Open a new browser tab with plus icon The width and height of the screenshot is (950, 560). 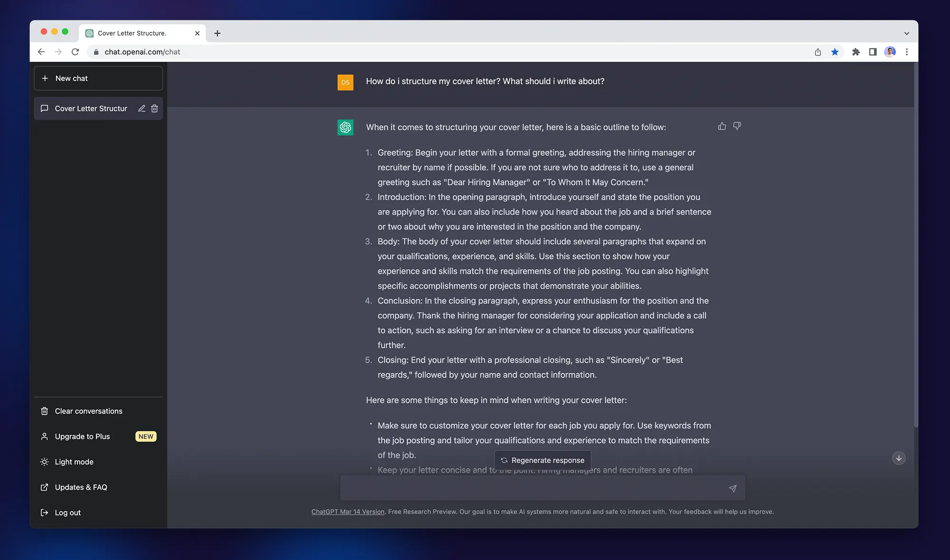click(x=217, y=33)
